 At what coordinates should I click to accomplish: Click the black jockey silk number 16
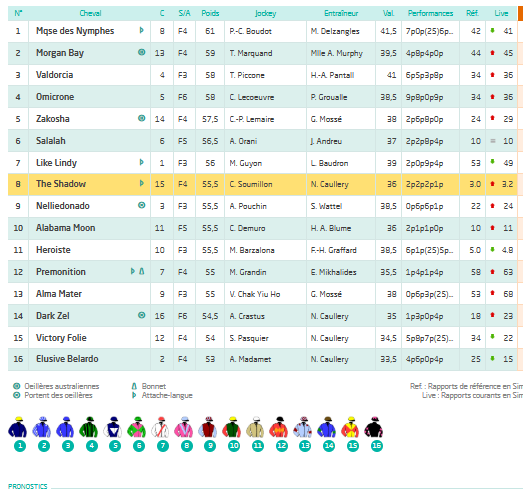coord(374,427)
